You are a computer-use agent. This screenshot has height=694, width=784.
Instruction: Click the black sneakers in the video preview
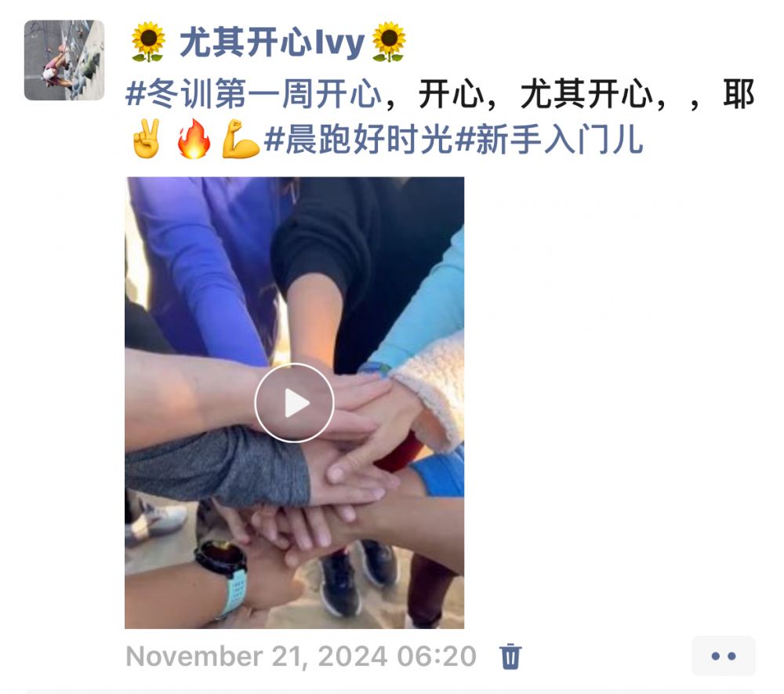tap(358, 575)
